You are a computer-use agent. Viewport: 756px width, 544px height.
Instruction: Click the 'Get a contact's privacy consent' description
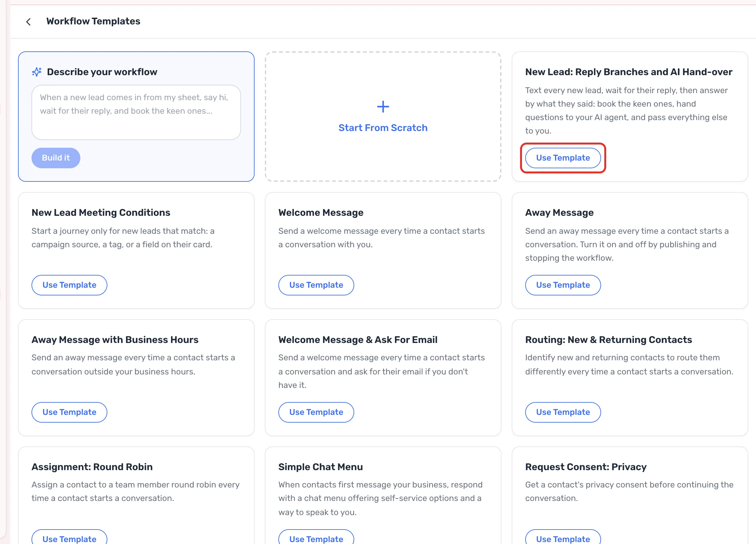point(629,491)
